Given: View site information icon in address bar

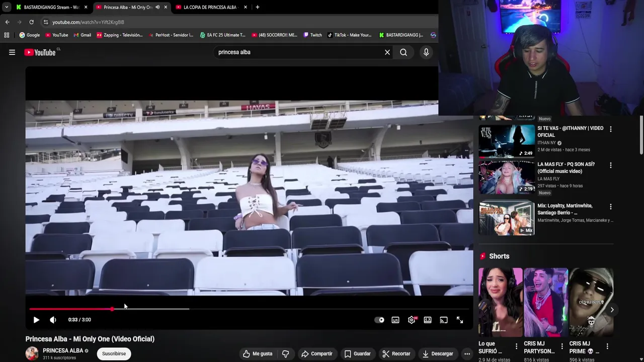Looking at the screenshot, I should click(x=46, y=22).
